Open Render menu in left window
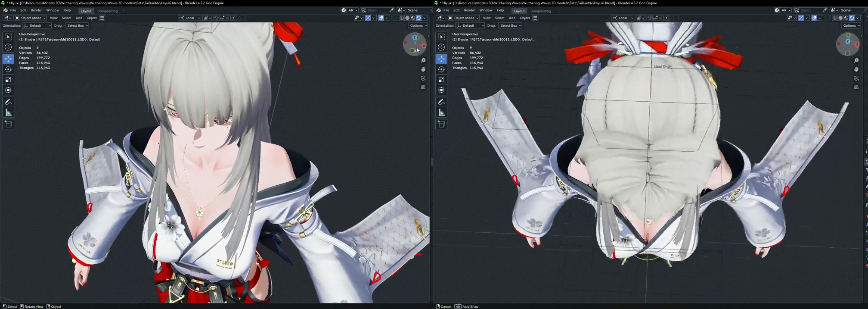 point(36,10)
